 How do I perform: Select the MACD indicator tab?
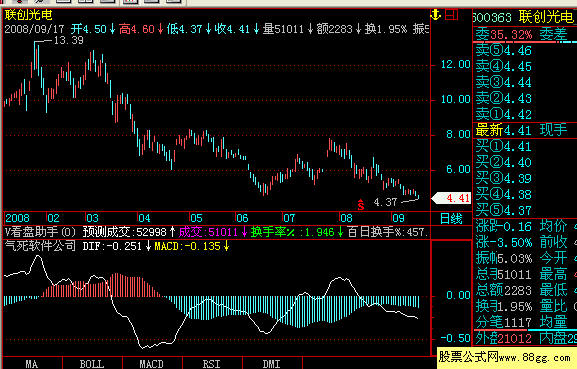[152, 363]
